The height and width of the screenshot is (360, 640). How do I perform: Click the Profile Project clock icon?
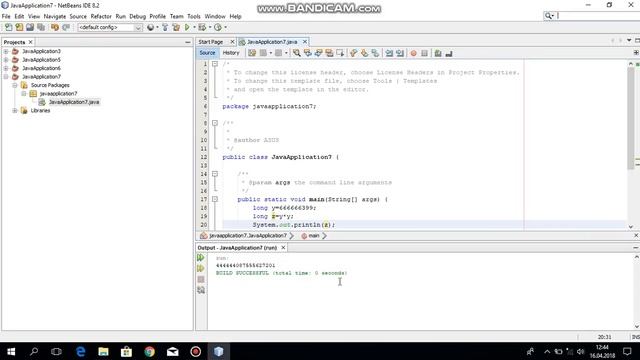coord(218,27)
